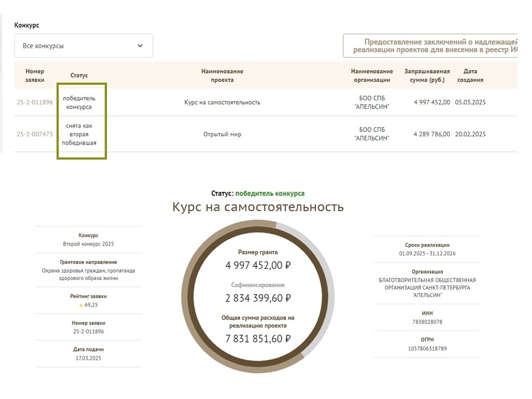Click the ИНН value 7838028078
This screenshot has width=532, height=399.
(427, 322)
